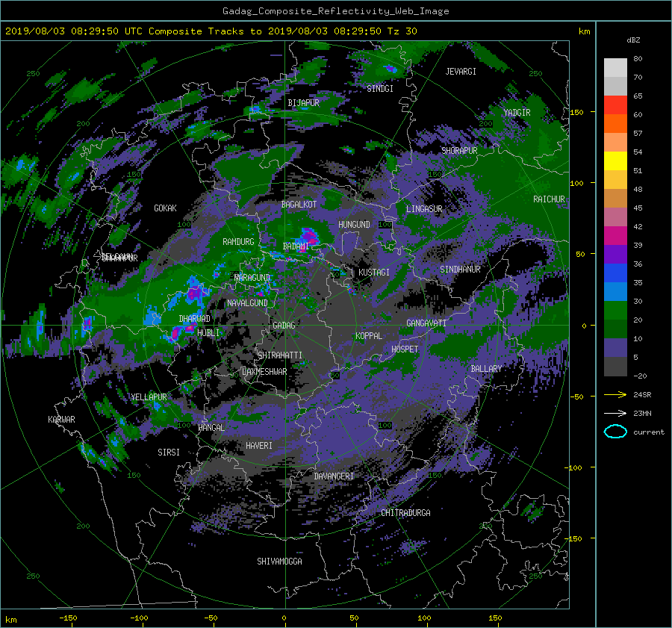Viewport: 672px width, 628px height.
Task: Click the LAXMESHWAR city label
Action: (264, 372)
